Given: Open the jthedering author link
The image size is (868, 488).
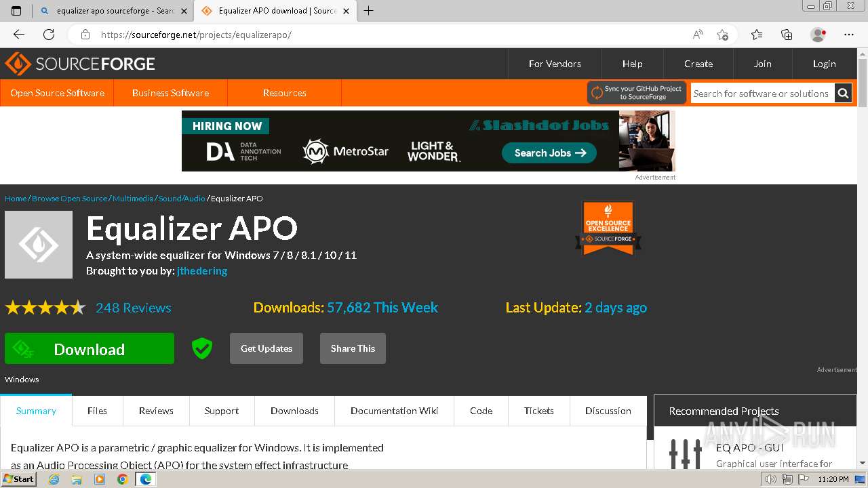Looking at the screenshot, I should pyautogui.click(x=202, y=271).
